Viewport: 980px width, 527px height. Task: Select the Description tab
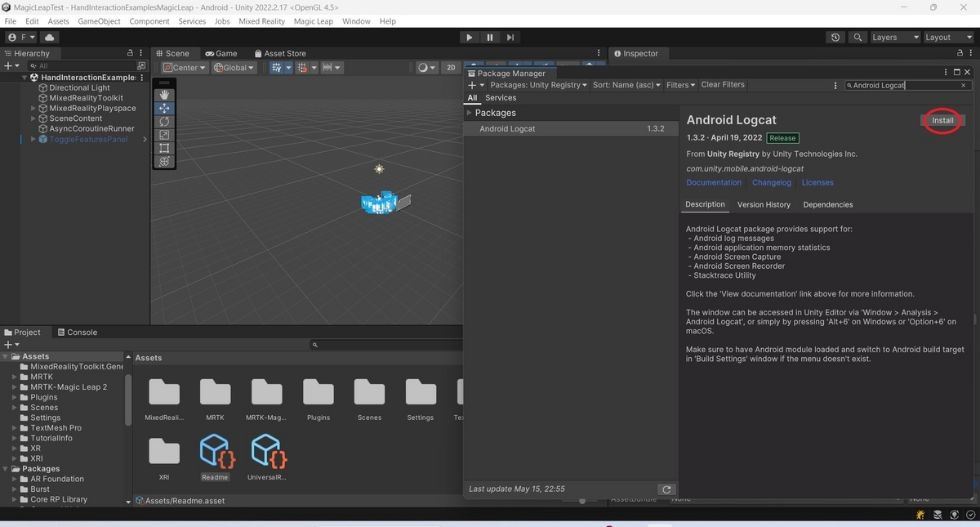click(x=705, y=204)
